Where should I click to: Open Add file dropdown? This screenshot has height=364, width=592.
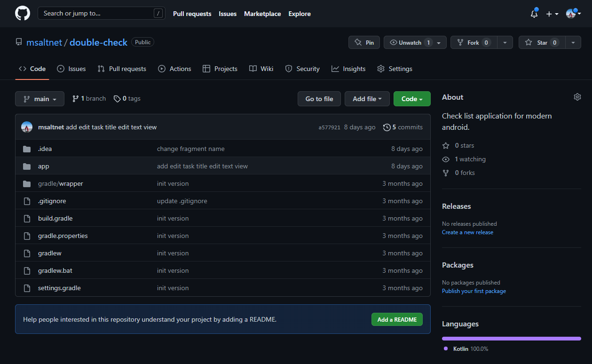367,99
